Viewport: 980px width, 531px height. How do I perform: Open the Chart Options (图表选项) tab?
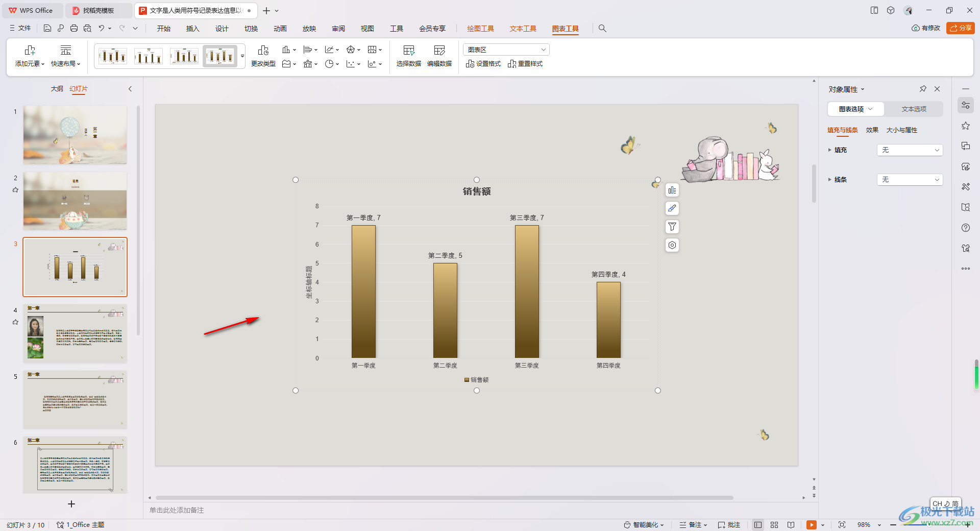pyautogui.click(x=856, y=109)
